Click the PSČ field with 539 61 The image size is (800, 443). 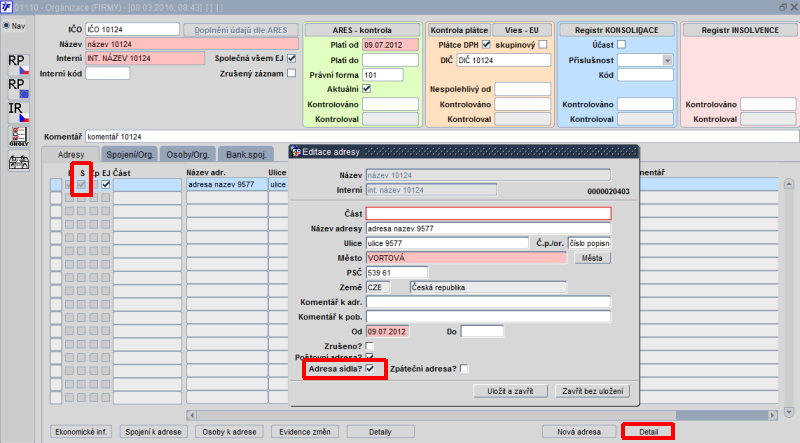pyautogui.click(x=396, y=273)
